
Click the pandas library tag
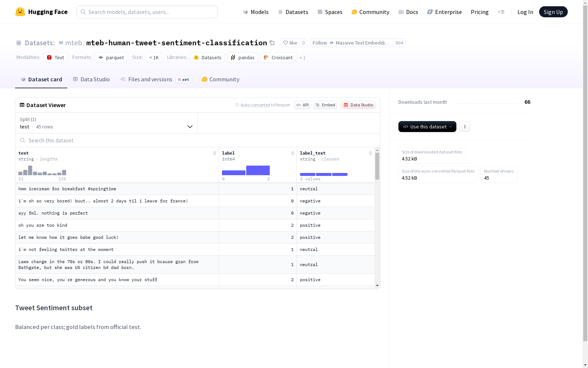click(x=243, y=57)
